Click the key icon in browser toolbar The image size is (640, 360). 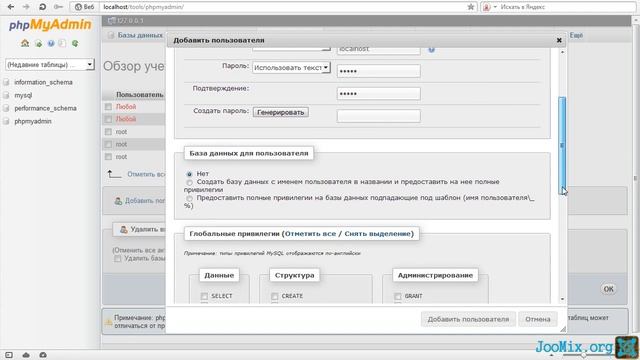(58, 7)
